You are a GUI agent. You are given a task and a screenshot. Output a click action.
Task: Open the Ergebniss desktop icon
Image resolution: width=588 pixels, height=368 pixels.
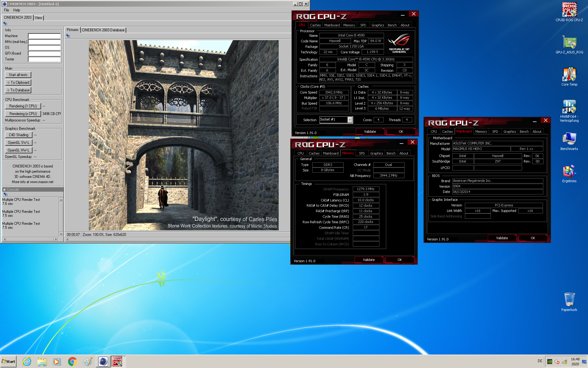click(x=569, y=174)
